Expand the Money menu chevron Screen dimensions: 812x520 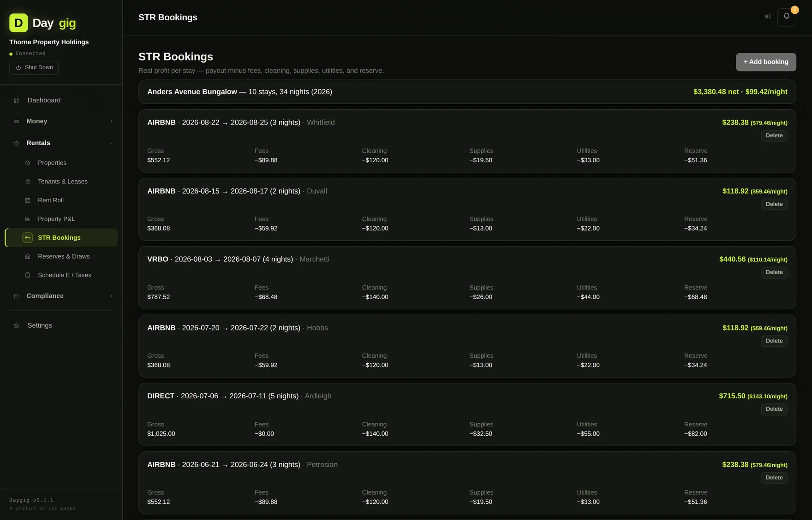click(111, 121)
